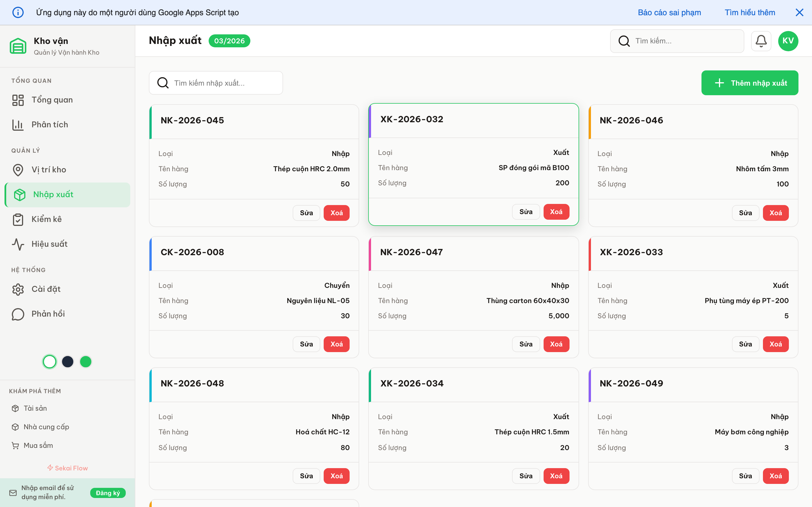
Task: Click the Tìm kiếm nhập xuất search field
Action: [216, 83]
